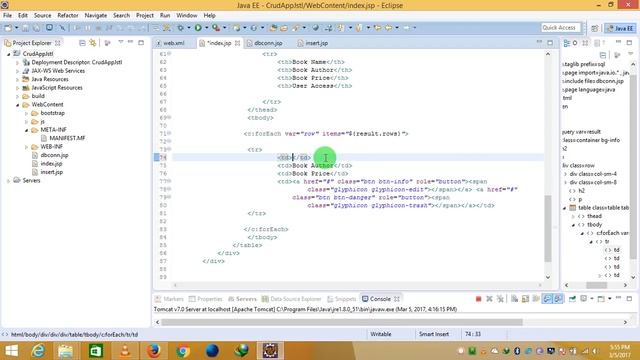The image size is (640, 360).
Task: Expand the bootstrap folder
Action: [x=27, y=113]
